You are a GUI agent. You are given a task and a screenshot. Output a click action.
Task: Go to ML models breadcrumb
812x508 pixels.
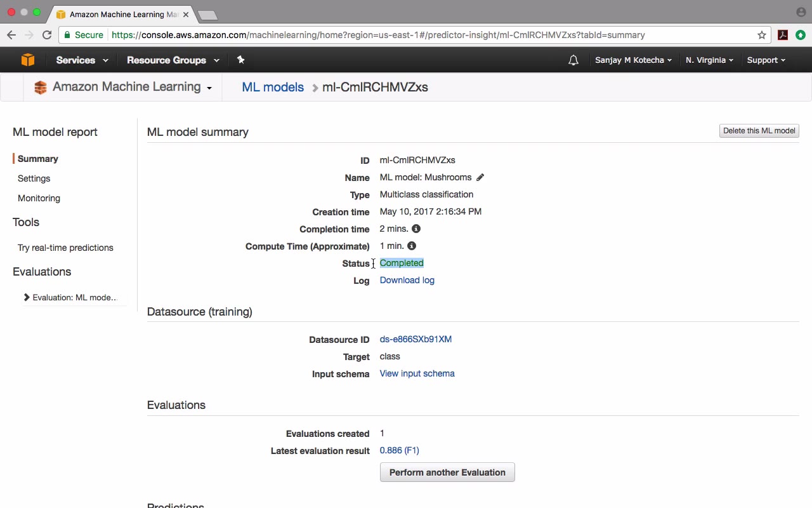point(273,88)
